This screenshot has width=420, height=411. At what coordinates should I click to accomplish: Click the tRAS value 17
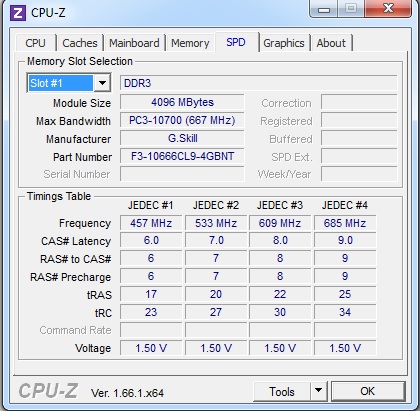coord(151,294)
